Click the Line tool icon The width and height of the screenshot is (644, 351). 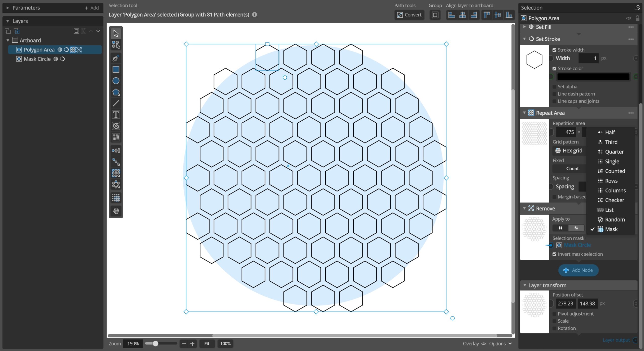[x=116, y=103]
